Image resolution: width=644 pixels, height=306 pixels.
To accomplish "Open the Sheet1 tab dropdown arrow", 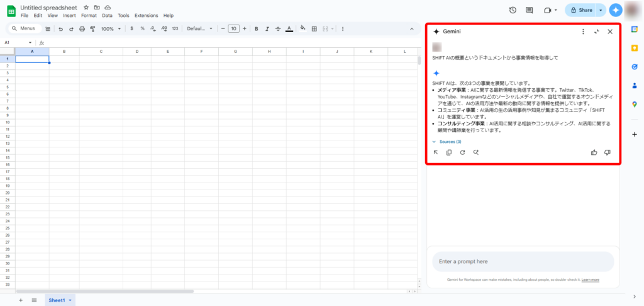I will click(x=70, y=301).
